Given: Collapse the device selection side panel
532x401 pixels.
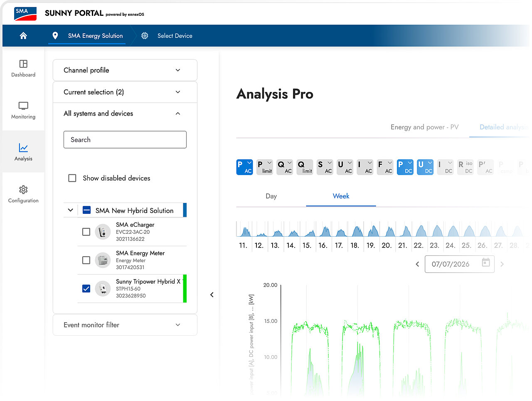Looking at the screenshot, I should coord(212,295).
